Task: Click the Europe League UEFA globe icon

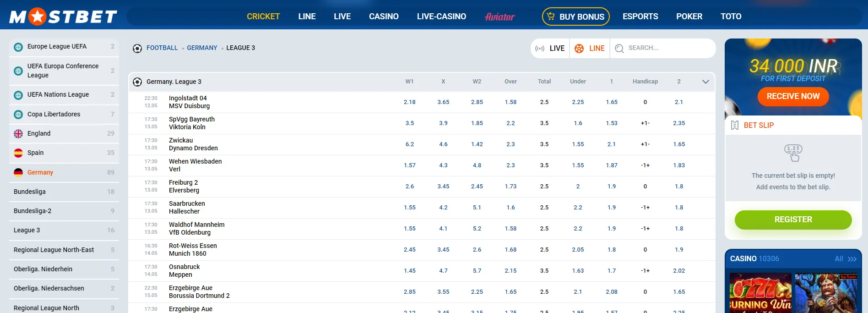Action: click(x=18, y=47)
